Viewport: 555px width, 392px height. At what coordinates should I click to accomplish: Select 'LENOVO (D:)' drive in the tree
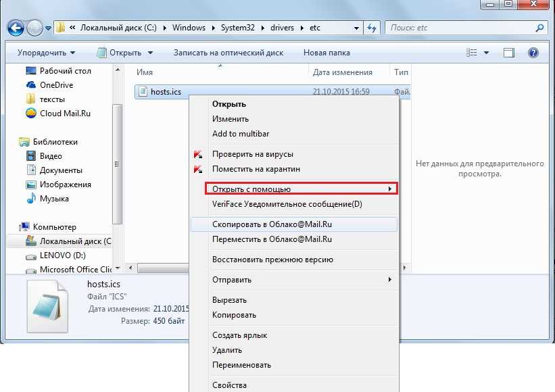(63, 255)
